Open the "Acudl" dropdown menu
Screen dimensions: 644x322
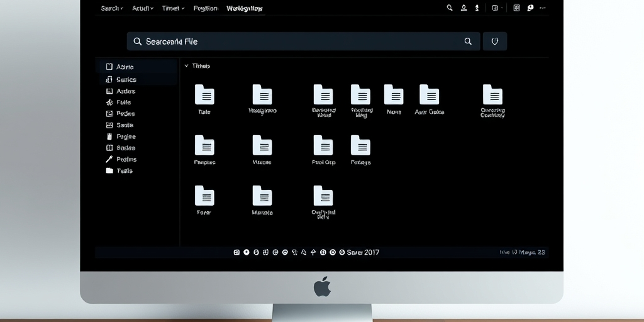[143, 8]
